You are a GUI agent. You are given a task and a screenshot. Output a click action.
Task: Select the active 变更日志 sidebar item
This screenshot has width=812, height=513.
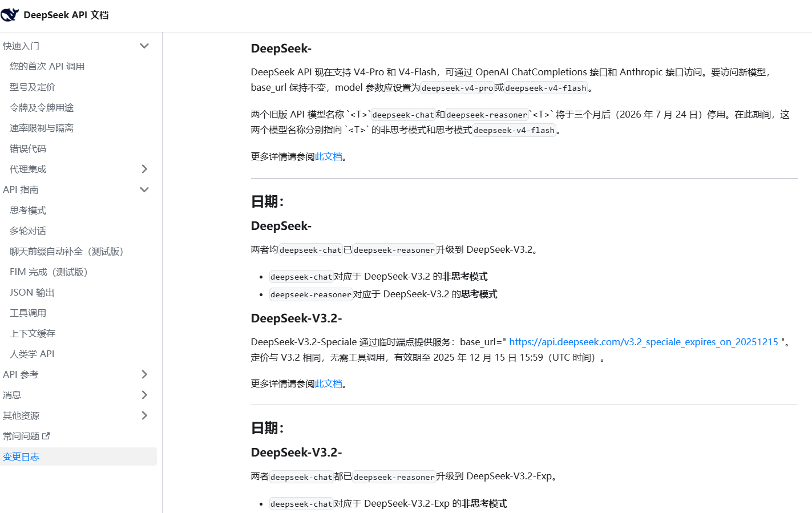[78, 457]
